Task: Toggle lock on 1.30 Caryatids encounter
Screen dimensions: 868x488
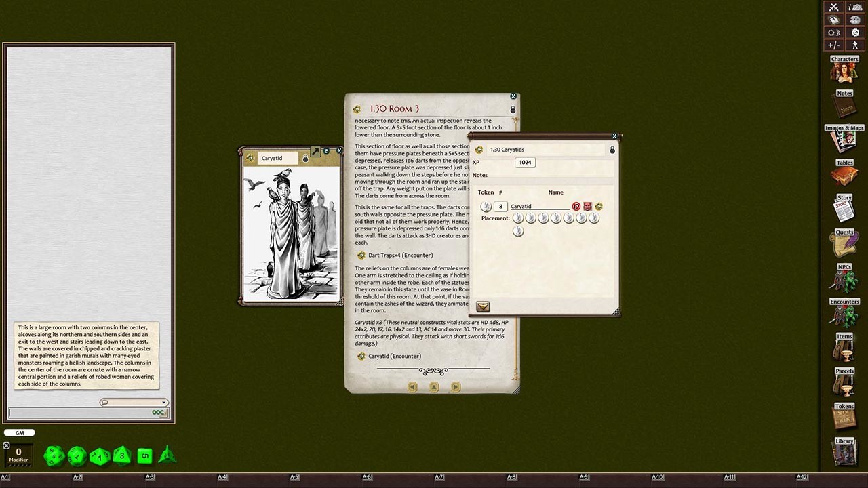Action: [612, 150]
